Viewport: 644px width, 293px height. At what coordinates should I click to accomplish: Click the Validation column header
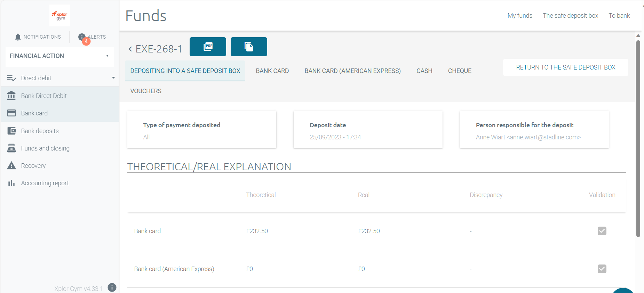tap(602, 195)
